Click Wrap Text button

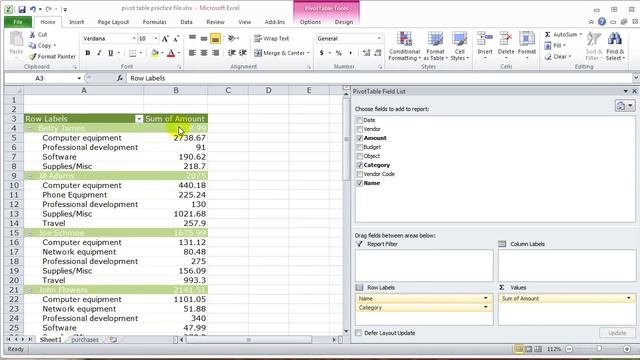coord(271,38)
